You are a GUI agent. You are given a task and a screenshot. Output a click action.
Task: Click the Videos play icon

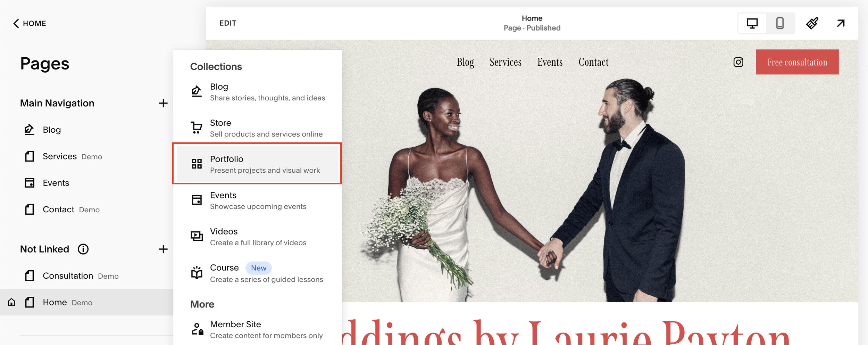(197, 236)
